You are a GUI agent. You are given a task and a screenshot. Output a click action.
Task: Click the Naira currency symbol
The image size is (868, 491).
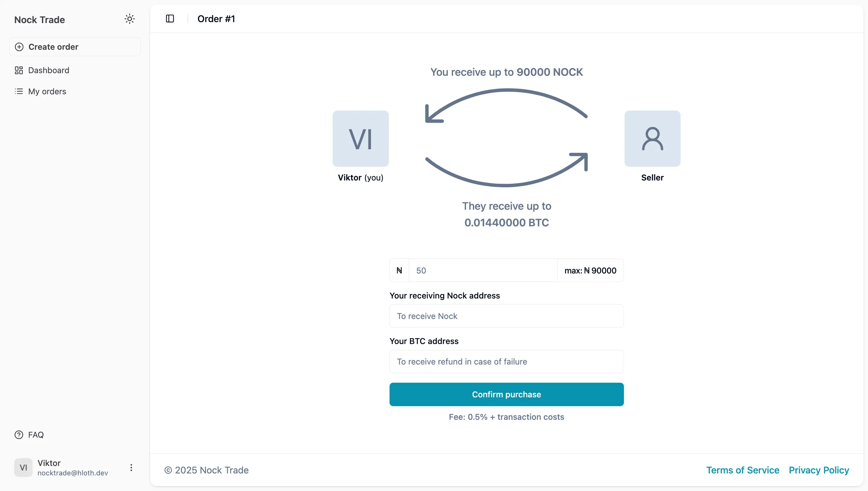click(399, 270)
